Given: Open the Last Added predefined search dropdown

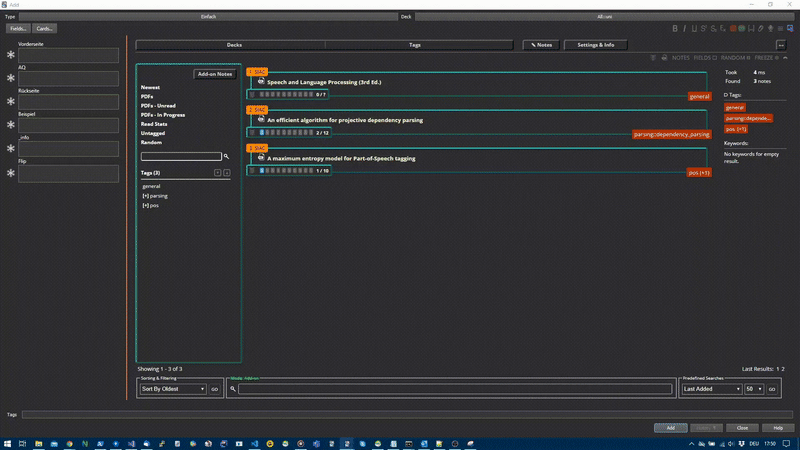Looking at the screenshot, I should pos(711,389).
